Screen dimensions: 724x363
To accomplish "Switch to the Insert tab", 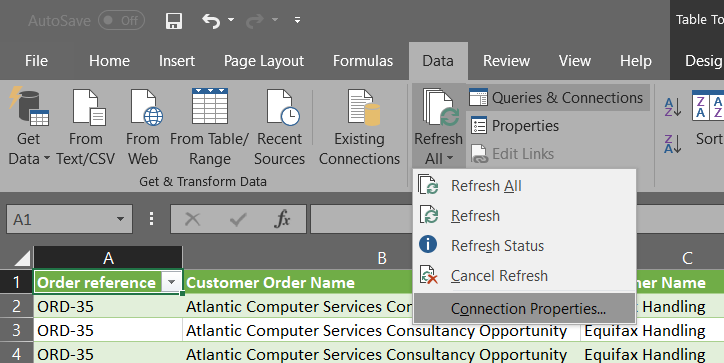I will pyautogui.click(x=177, y=61).
